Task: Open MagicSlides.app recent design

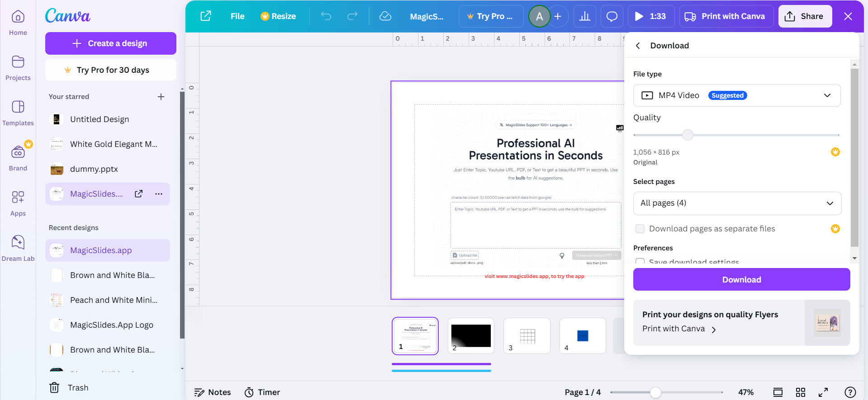Action: [x=108, y=250]
